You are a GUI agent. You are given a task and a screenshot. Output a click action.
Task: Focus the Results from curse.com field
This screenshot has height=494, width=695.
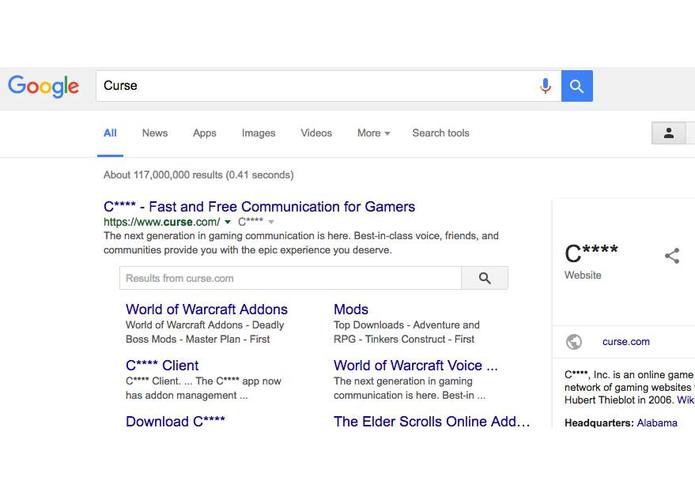point(290,278)
